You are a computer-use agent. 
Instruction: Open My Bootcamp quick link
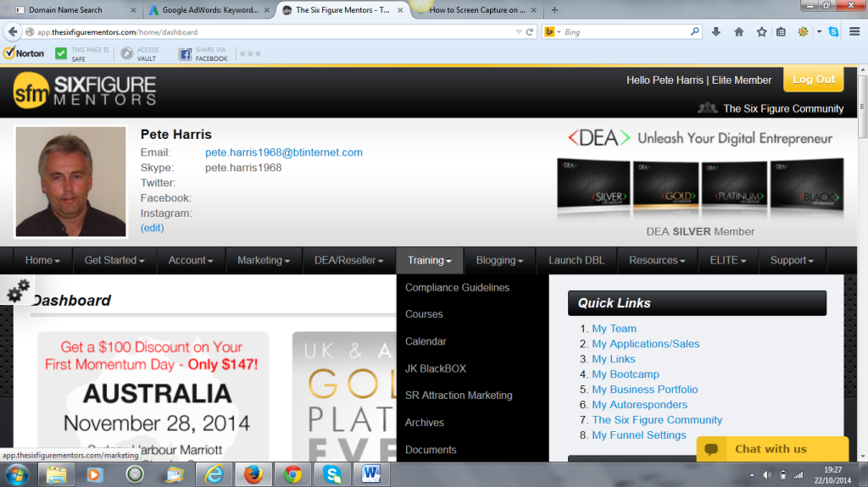[626, 374]
